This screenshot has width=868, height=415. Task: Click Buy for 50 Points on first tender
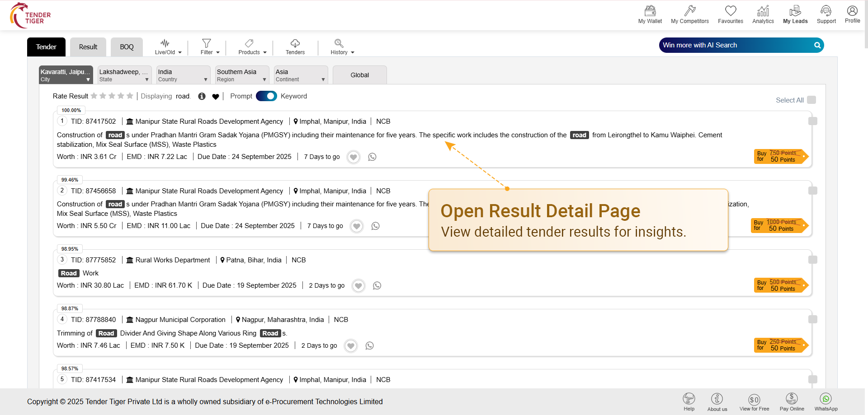(780, 157)
